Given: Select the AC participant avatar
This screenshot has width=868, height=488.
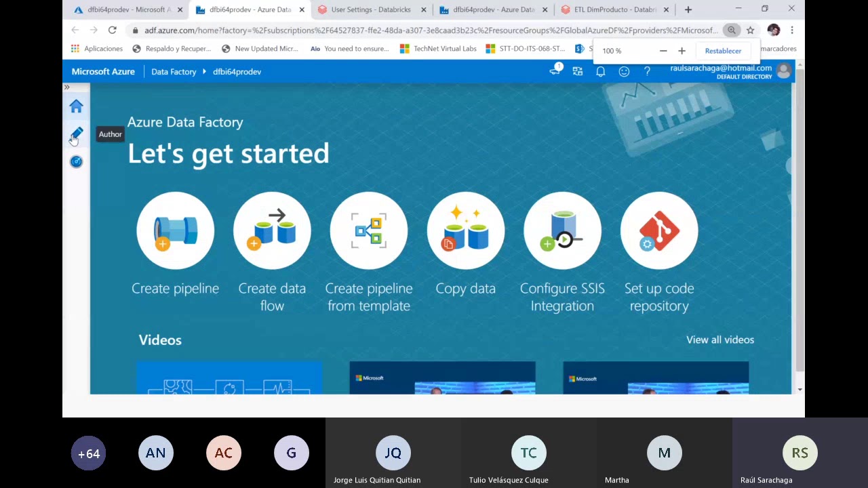Looking at the screenshot, I should [x=224, y=453].
